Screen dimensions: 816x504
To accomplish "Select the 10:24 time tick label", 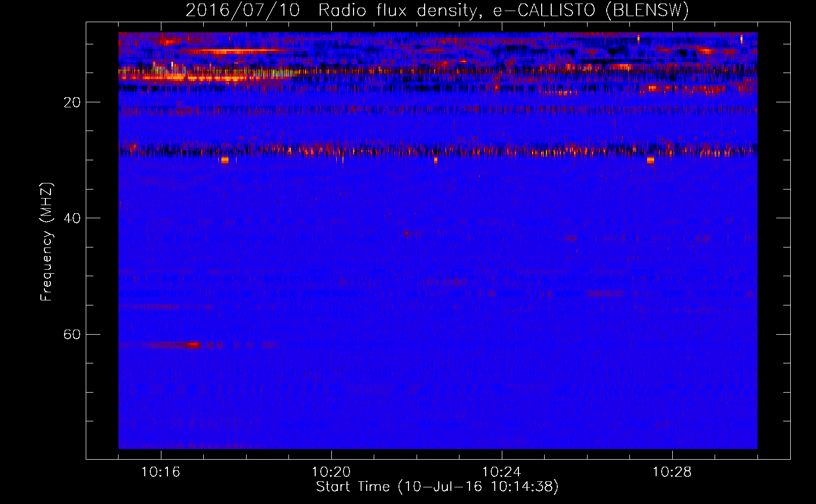I will click(502, 472).
